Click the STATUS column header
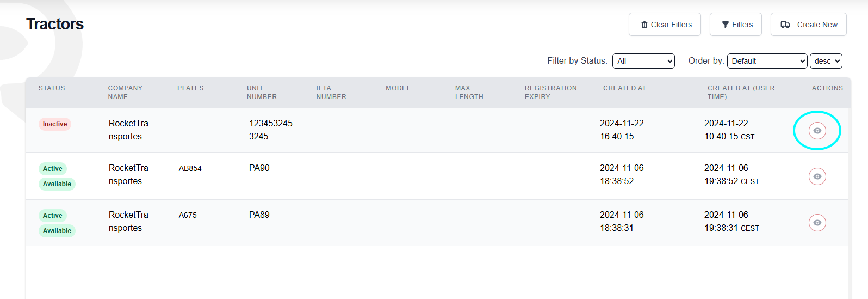 point(52,88)
